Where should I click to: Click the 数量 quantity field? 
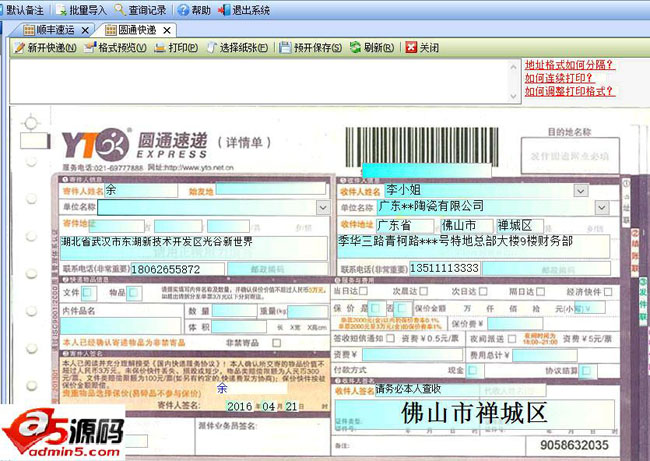[x=234, y=311]
